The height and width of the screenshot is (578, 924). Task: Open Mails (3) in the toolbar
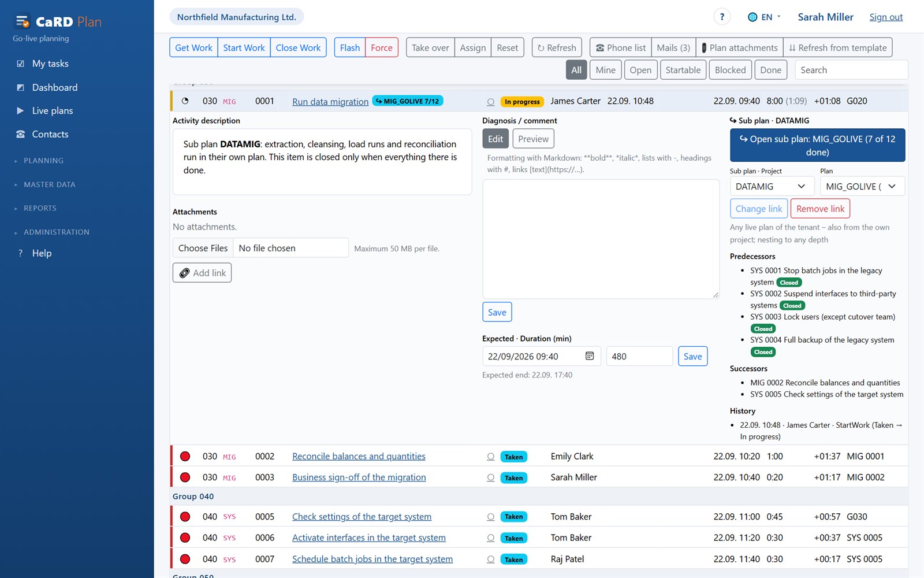click(673, 48)
